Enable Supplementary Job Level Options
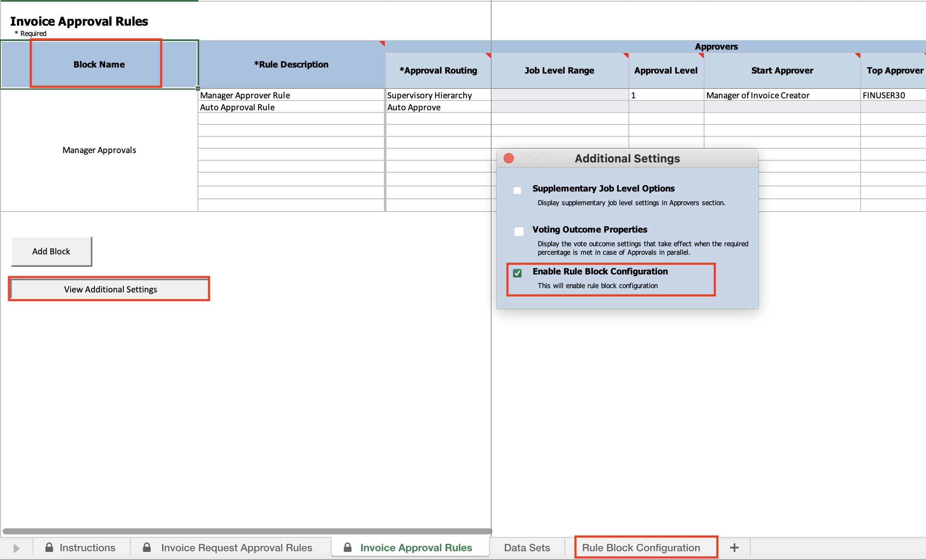 click(517, 190)
